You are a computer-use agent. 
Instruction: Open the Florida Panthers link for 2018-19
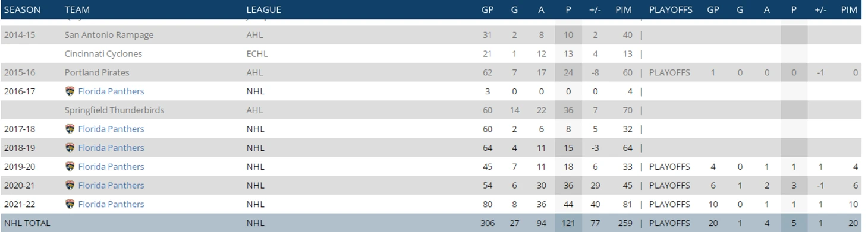coord(111,148)
